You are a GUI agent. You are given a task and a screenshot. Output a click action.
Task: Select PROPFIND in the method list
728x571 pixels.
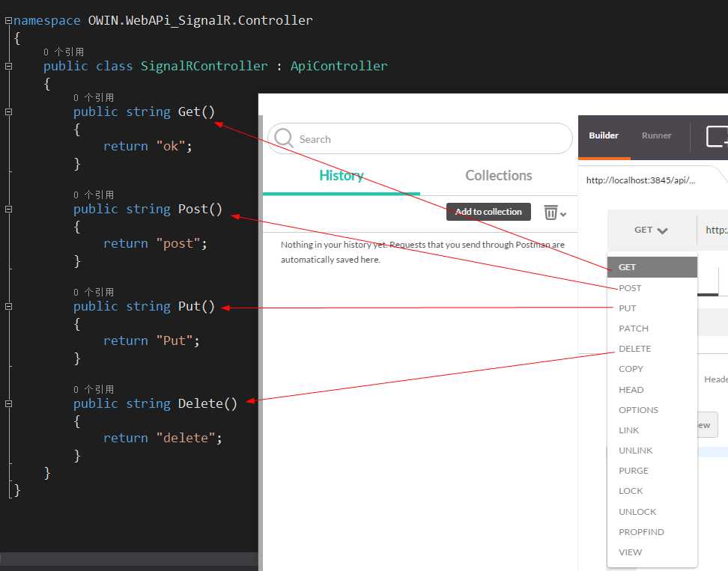[652, 532]
